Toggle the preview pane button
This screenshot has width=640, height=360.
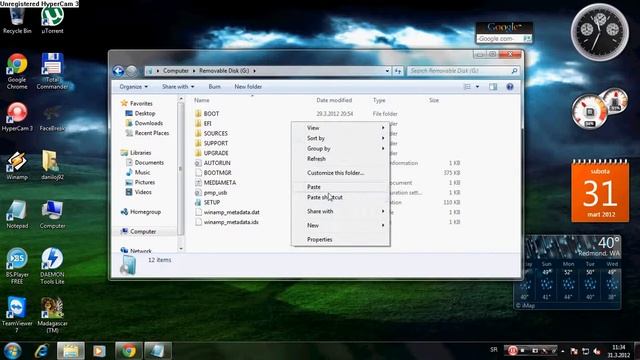pyautogui.click(x=493, y=87)
